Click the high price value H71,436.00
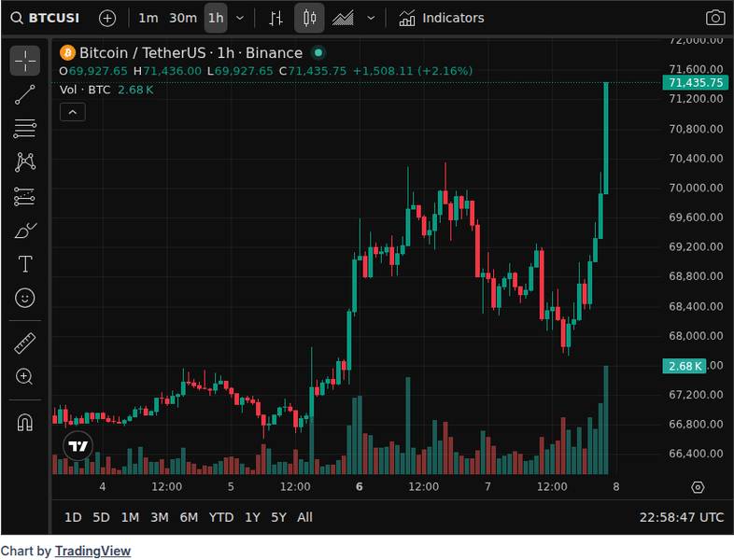The height and width of the screenshot is (560, 734). coord(167,71)
